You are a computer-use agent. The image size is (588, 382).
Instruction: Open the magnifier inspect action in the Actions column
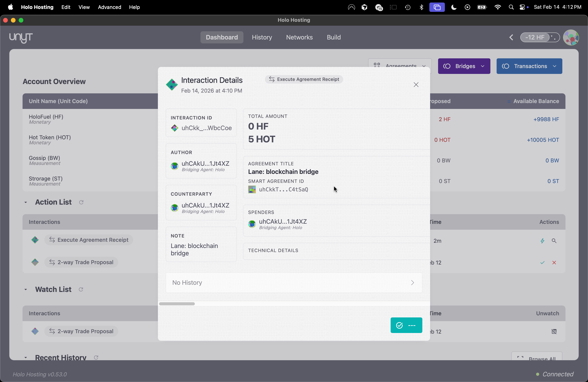pos(554,240)
